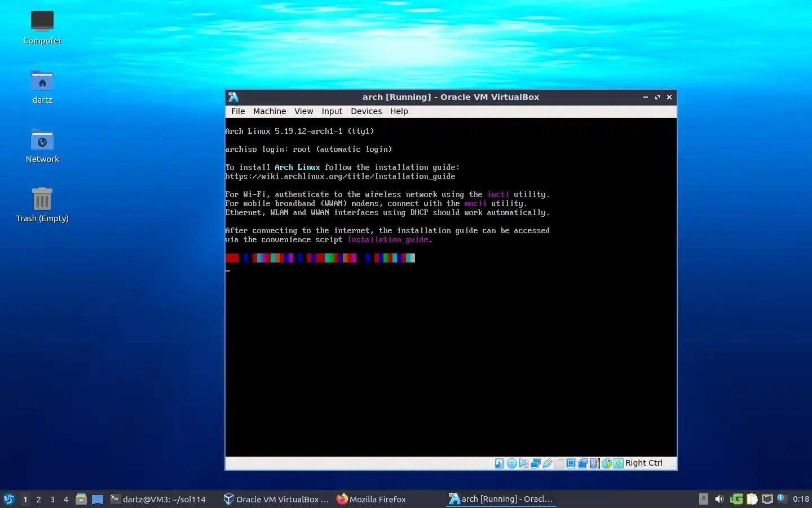Click the removable media eject tray icon
This screenshot has height=508, width=812.
point(703,499)
